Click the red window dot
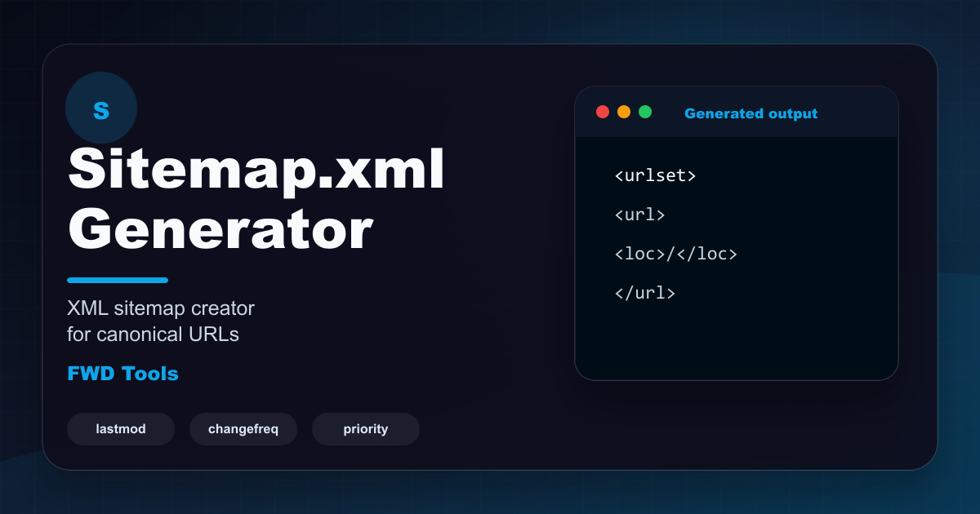The height and width of the screenshot is (514, 980). pyautogui.click(x=603, y=112)
